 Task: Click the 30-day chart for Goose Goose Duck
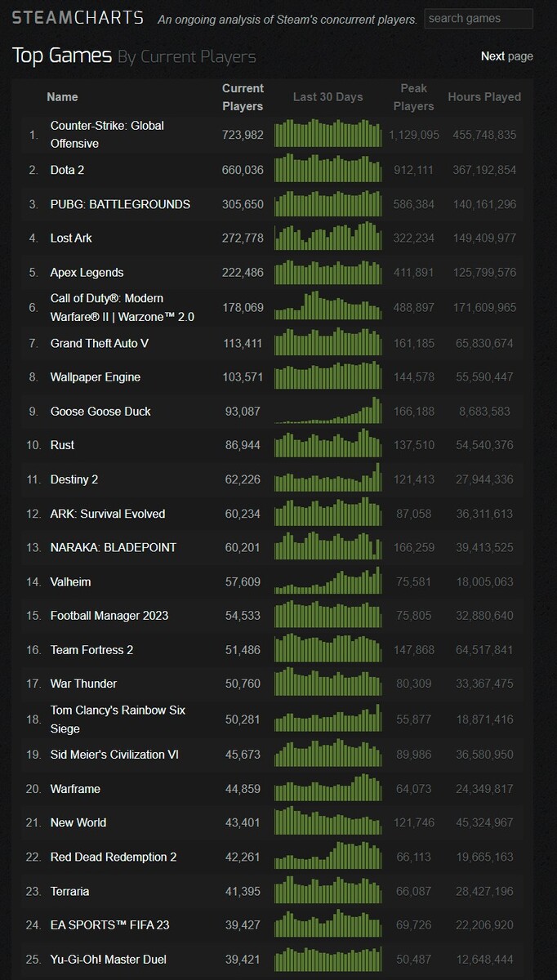tap(328, 410)
